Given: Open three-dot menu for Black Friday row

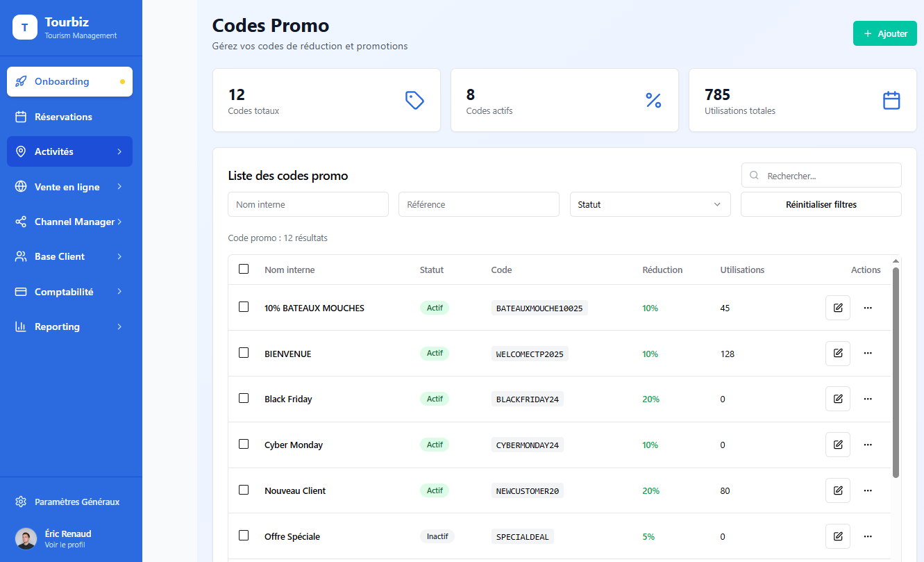Looking at the screenshot, I should 867,399.
